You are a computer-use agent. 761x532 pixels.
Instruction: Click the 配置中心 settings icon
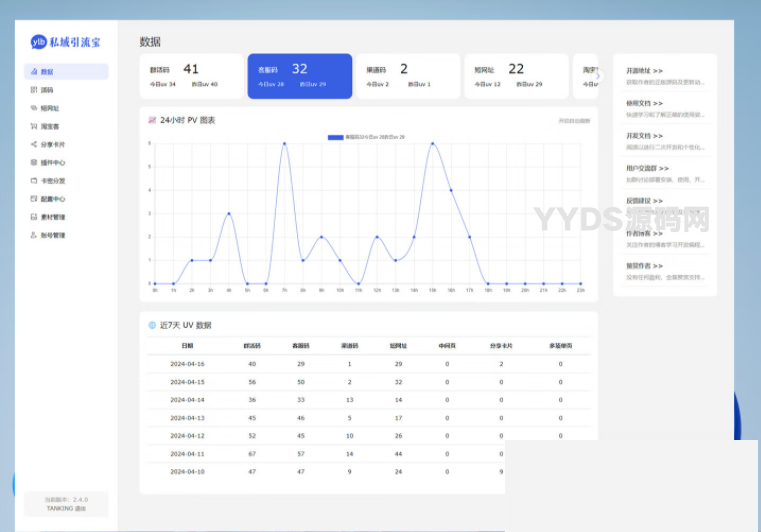[x=34, y=199]
